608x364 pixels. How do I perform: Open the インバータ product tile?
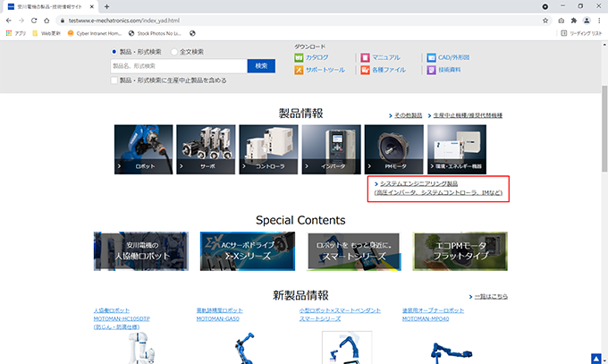(331, 149)
